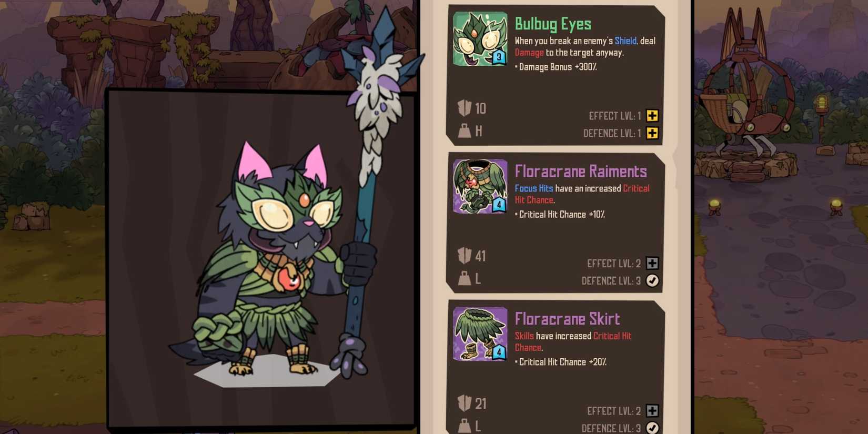Click Bulbug Eyes weight icon

click(x=465, y=130)
